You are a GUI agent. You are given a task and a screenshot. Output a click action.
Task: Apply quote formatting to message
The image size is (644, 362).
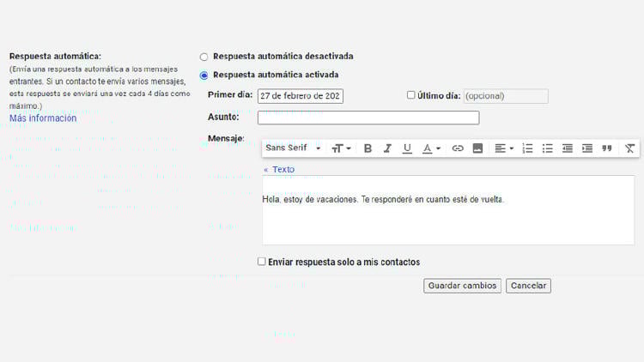[x=607, y=148]
